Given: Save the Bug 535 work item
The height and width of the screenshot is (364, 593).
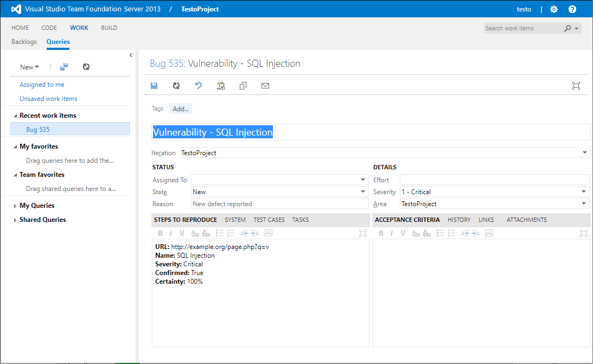Looking at the screenshot, I should tap(154, 86).
